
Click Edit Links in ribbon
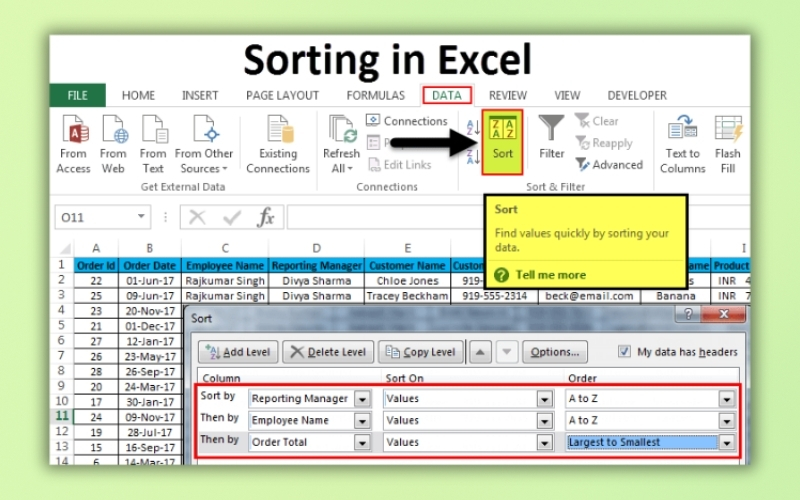point(400,165)
